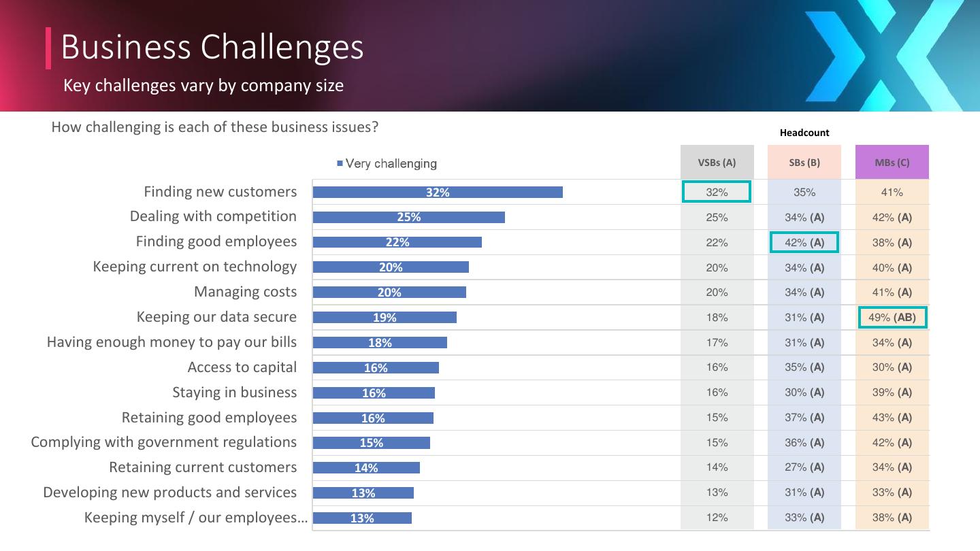Screen dimensions: 980x551
Task: Click the highlighted 42% (A) SBs cell
Action: pyautogui.click(x=804, y=243)
